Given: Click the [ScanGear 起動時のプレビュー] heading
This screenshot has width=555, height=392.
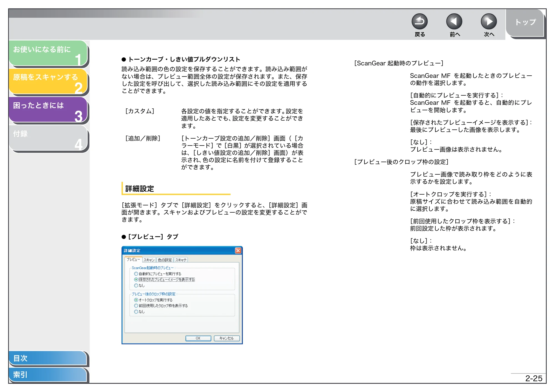Looking at the screenshot, I should pos(399,63).
